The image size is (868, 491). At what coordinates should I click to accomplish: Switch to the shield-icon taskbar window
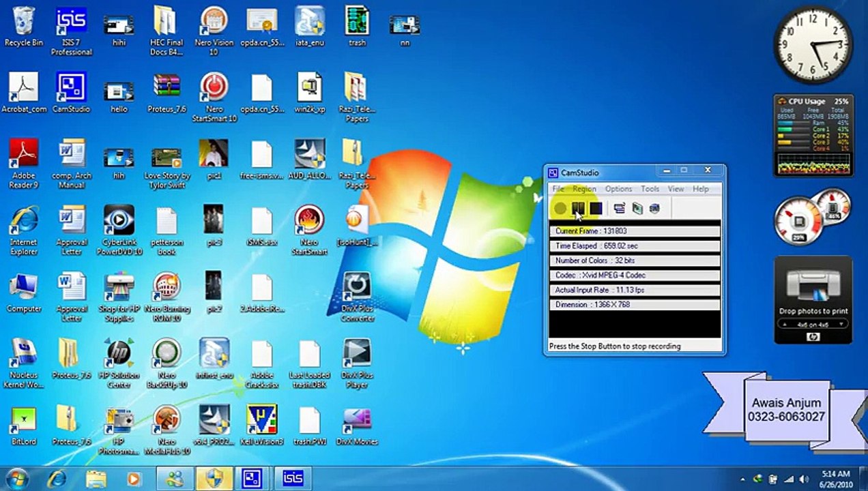click(214, 479)
